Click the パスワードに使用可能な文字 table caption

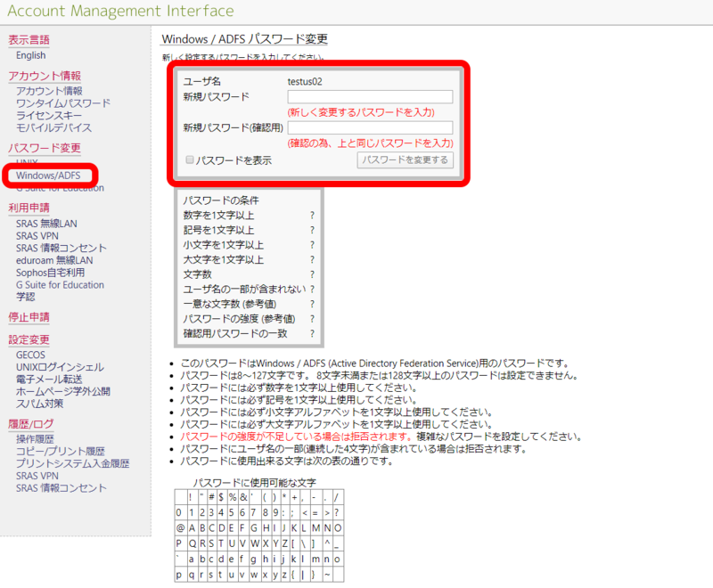point(255,483)
